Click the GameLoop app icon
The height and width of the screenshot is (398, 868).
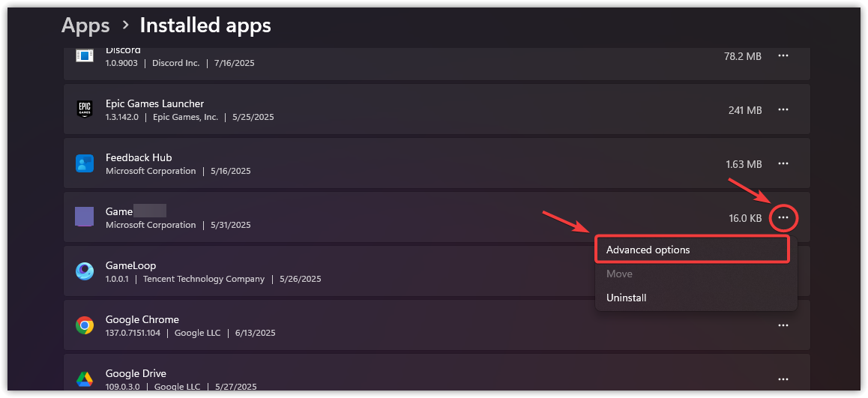[85, 271]
